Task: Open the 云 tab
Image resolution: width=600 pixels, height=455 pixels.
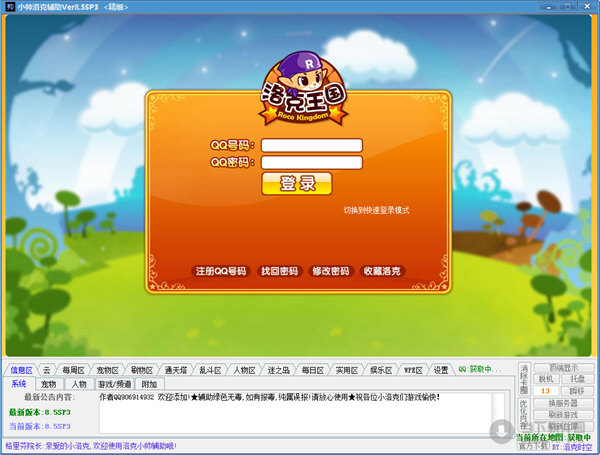Action: 46,370
